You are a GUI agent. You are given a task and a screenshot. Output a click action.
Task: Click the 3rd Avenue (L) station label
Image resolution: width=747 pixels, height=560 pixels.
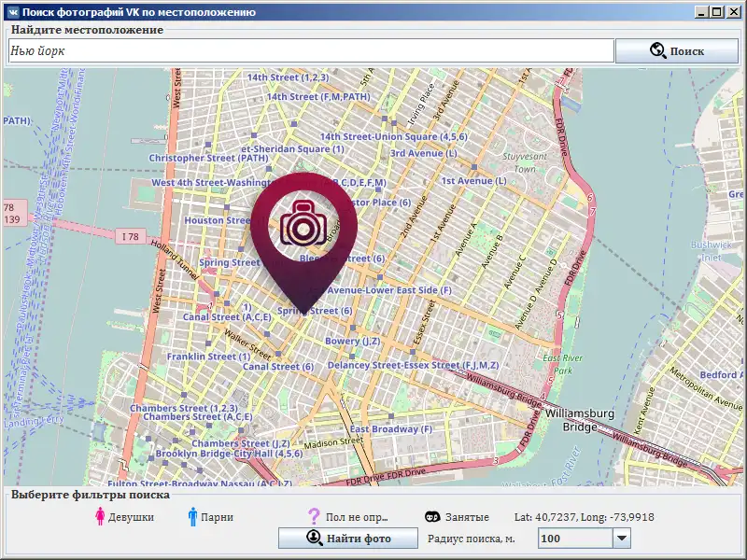[x=424, y=153]
